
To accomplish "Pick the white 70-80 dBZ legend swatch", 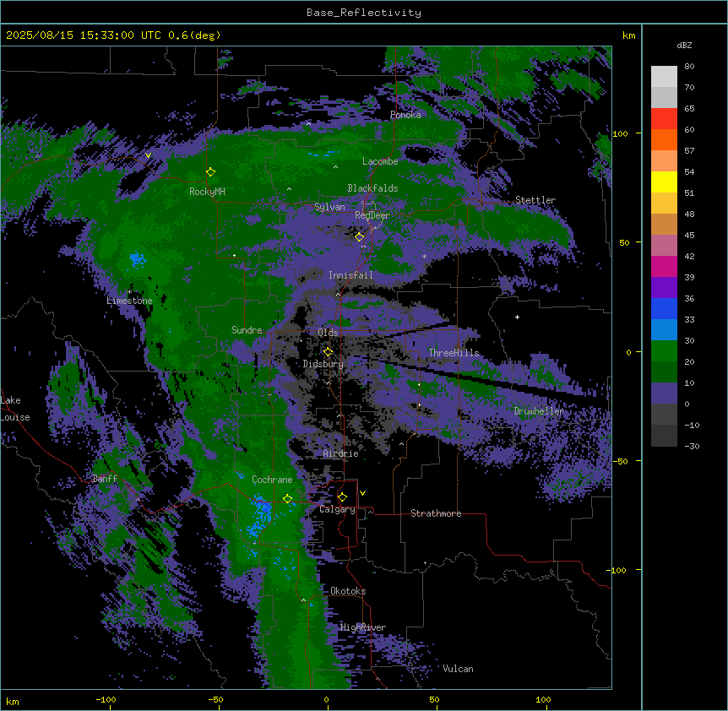I will coord(664,77).
